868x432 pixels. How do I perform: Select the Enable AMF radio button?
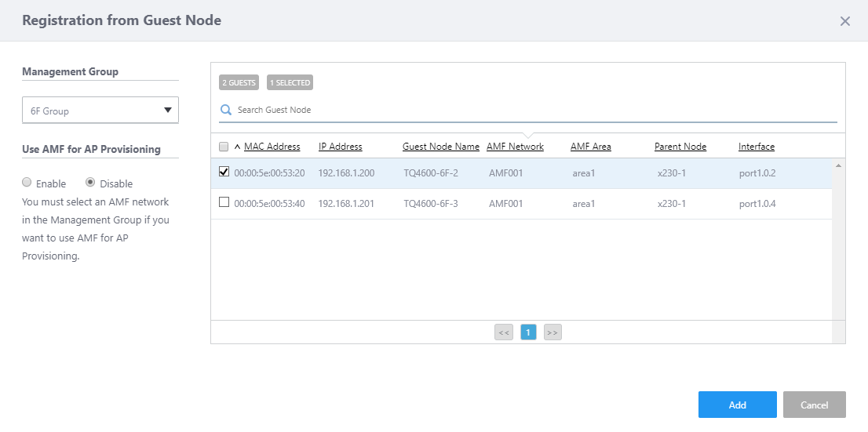tap(26, 183)
